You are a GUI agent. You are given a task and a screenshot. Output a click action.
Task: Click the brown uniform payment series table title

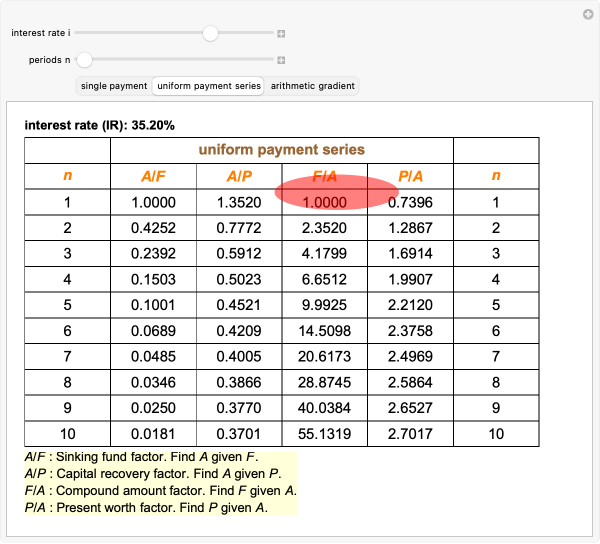tap(281, 150)
